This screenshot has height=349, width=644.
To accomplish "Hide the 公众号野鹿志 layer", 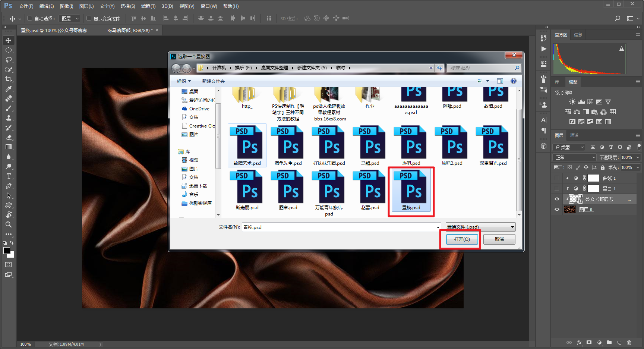I will coord(557,199).
